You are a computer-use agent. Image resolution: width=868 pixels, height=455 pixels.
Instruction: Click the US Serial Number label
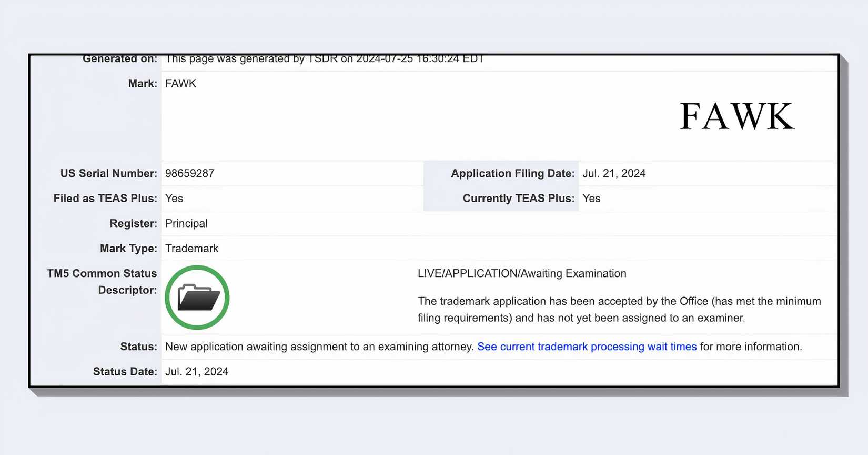pyautogui.click(x=108, y=173)
